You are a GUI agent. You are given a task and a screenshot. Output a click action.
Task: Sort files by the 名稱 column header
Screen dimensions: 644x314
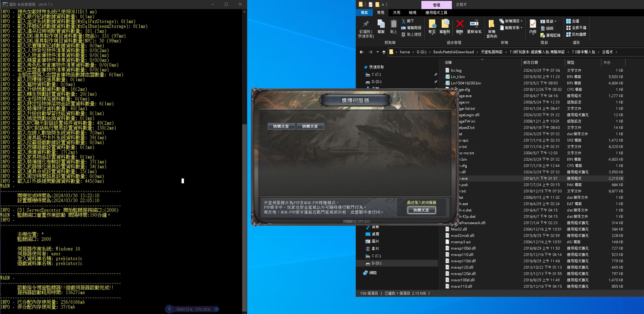(x=482, y=63)
